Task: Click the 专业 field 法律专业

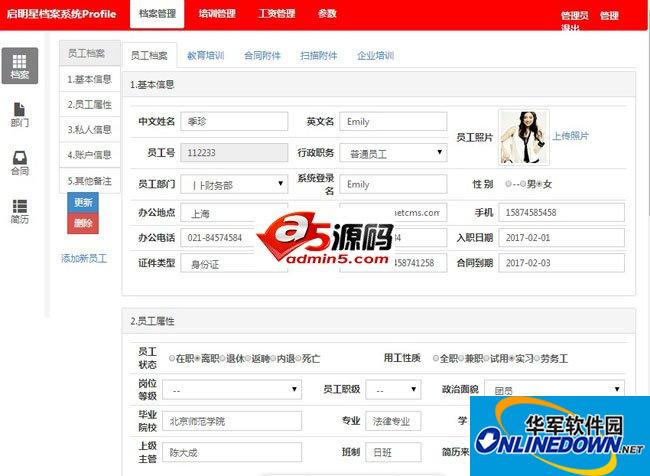Action: click(393, 421)
